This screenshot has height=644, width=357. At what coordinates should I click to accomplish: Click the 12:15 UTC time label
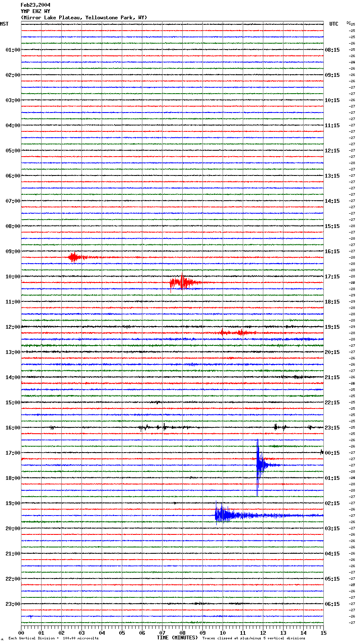332,151
